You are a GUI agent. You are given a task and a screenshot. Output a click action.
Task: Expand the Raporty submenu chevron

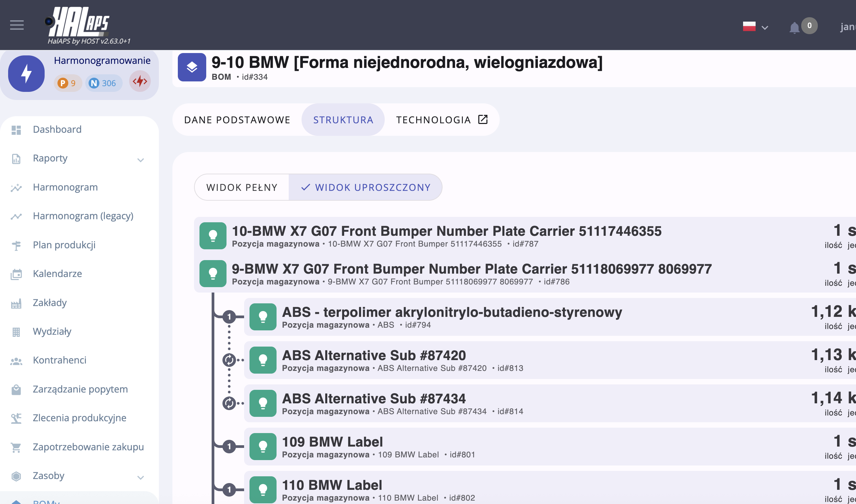[x=140, y=160]
